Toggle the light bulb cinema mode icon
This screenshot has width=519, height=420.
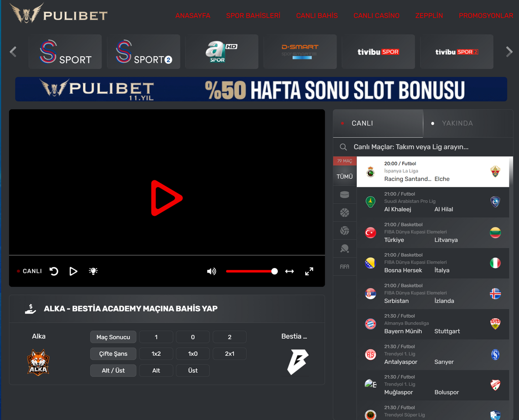pyautogui.click(x=93, y=271)
